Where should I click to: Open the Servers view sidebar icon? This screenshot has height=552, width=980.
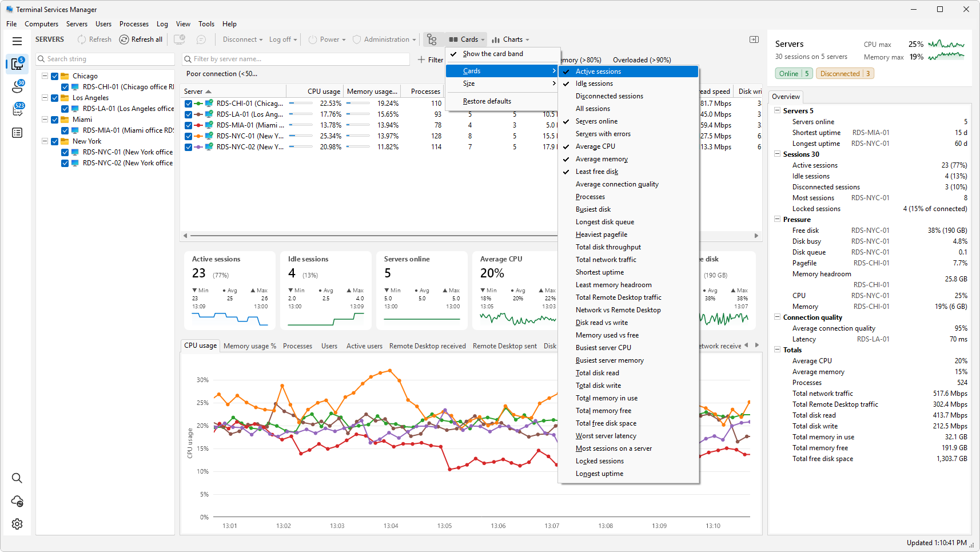pyautogui.click(x=17, y=64)
